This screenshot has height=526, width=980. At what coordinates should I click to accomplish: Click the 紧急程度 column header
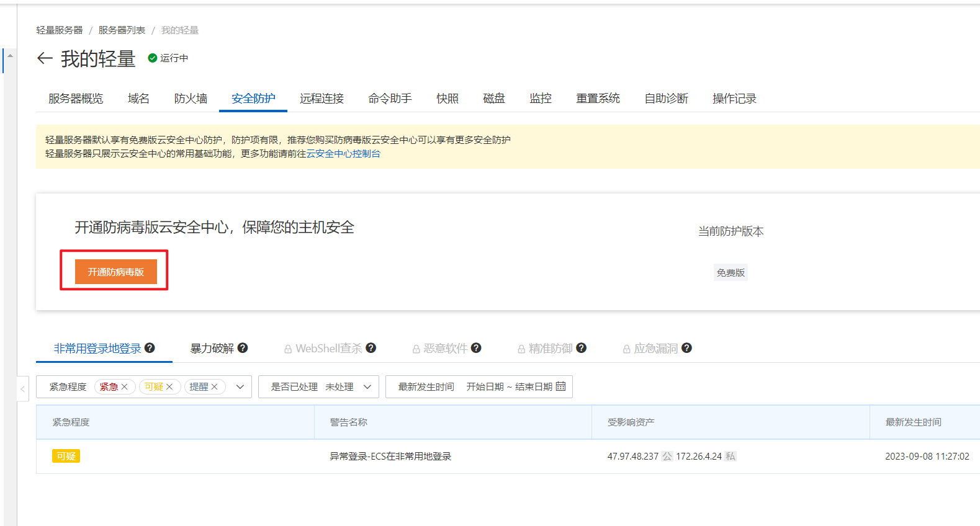point(71,422)
